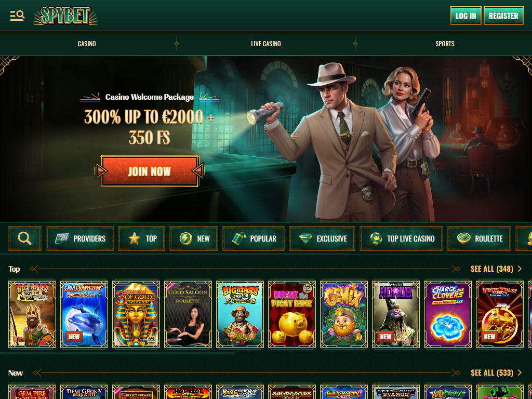The image size is (532, 399).
Task: Select the New lightning category
Action: 194,238
